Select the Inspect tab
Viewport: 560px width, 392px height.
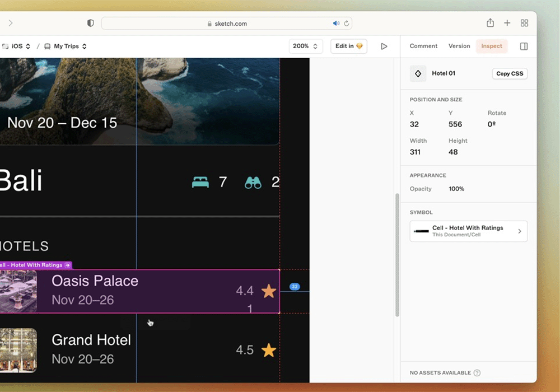492,46
